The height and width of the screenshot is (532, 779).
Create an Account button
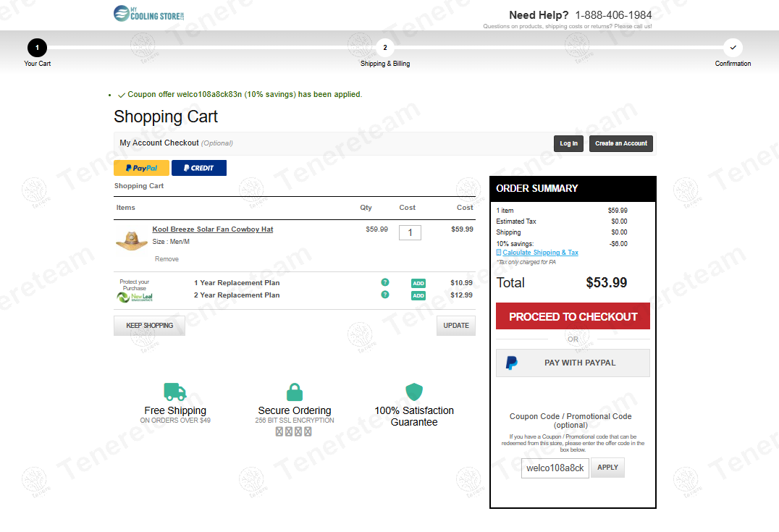pyautogui.click(x=621, y=143)
